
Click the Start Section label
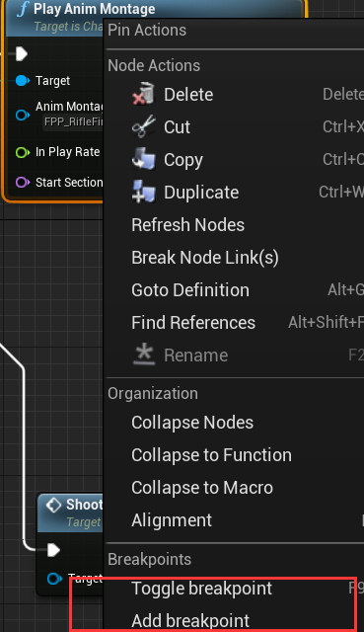pos(69,182)
